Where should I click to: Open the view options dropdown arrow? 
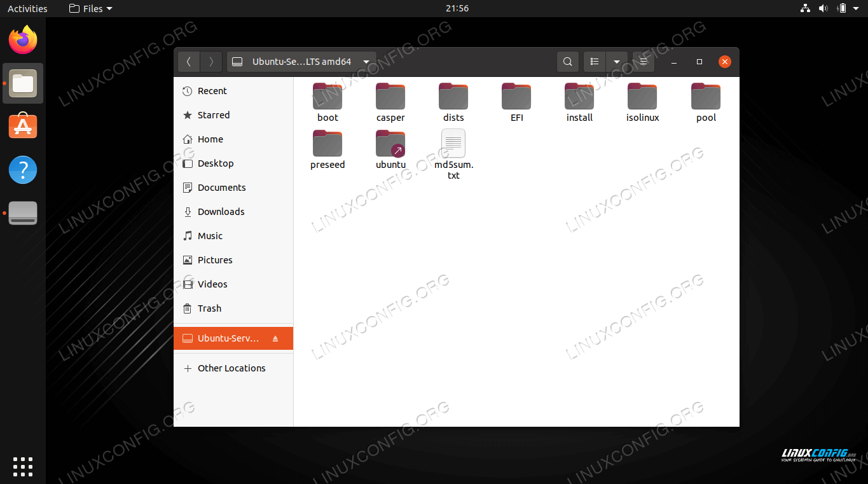click(617, 62)
